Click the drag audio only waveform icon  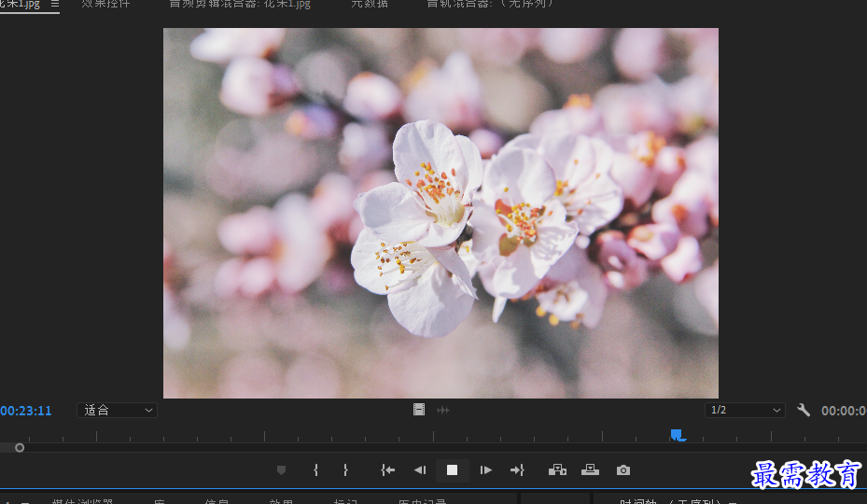coord(443,410)
